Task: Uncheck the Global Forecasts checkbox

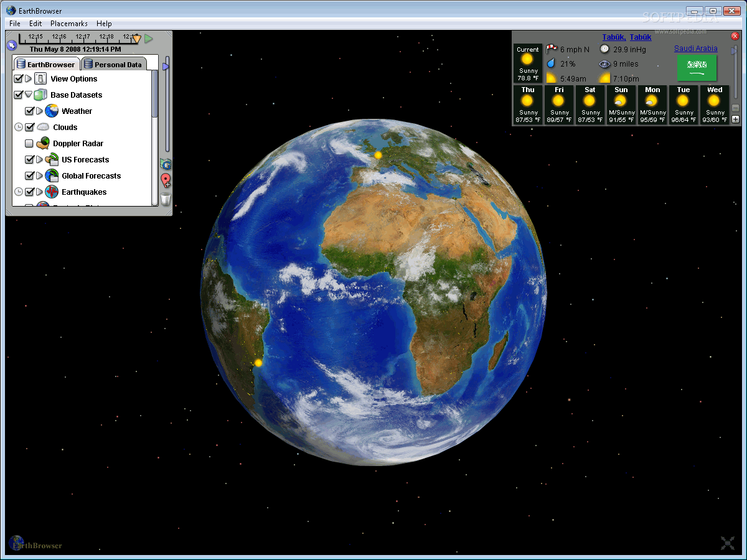Action: [29, 176]
